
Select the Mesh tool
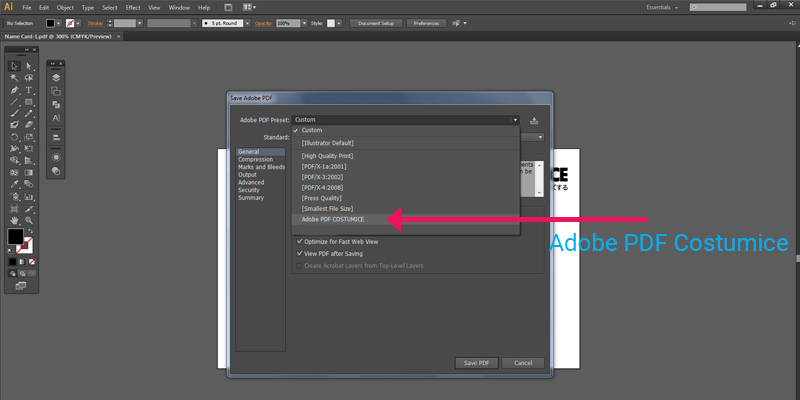pyautogui.click(x=14, y=173)
